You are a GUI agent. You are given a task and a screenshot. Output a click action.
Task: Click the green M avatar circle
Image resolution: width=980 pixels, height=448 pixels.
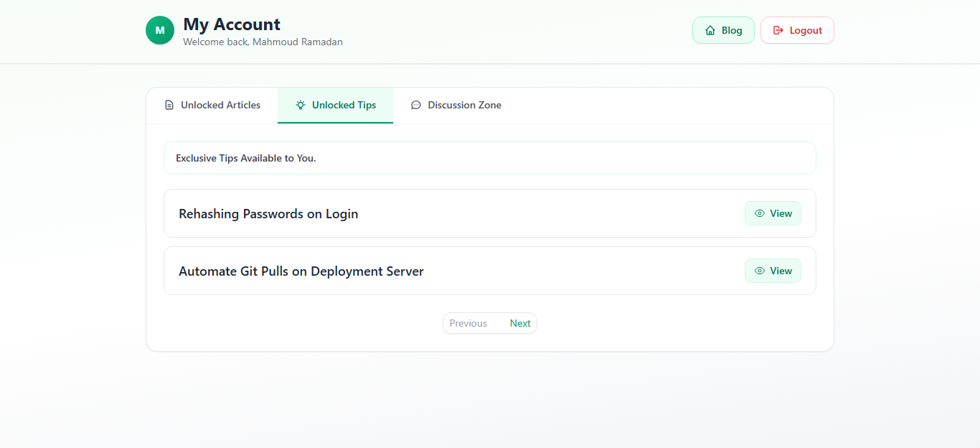[x=160, y=30]
